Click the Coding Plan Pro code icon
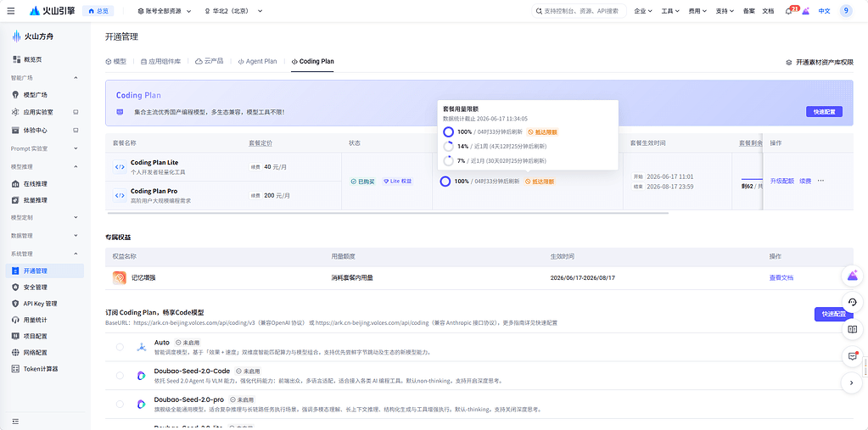The width and height of the screenshot is (868, 430). coord(120,195)
